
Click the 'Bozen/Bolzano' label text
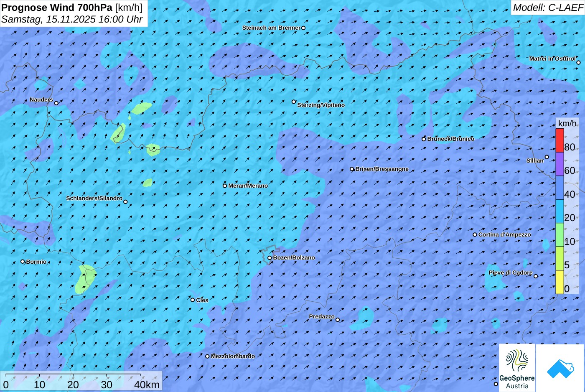294,257
